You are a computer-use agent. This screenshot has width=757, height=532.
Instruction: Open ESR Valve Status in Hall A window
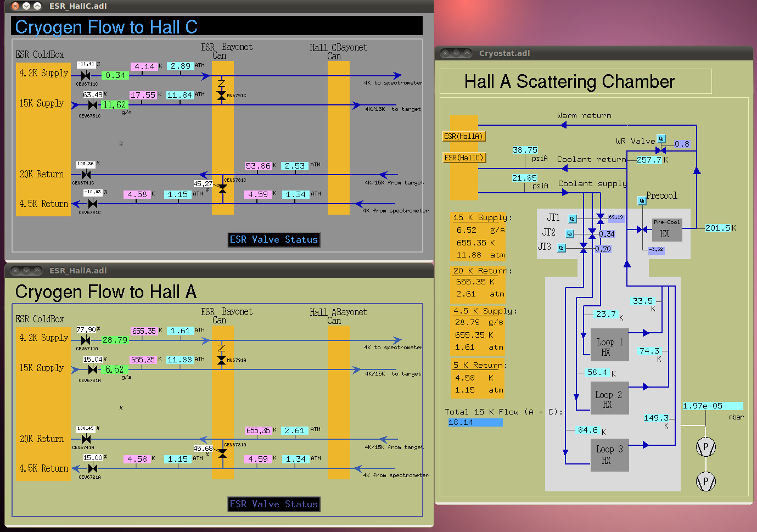point(274,505)
